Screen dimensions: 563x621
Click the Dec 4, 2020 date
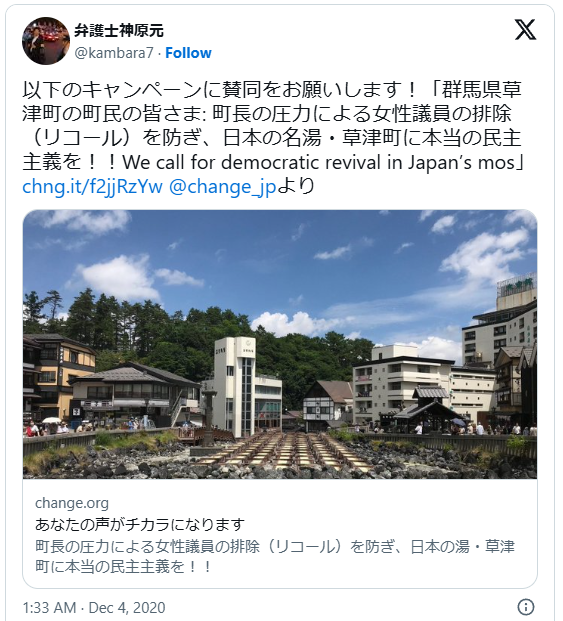127,608
